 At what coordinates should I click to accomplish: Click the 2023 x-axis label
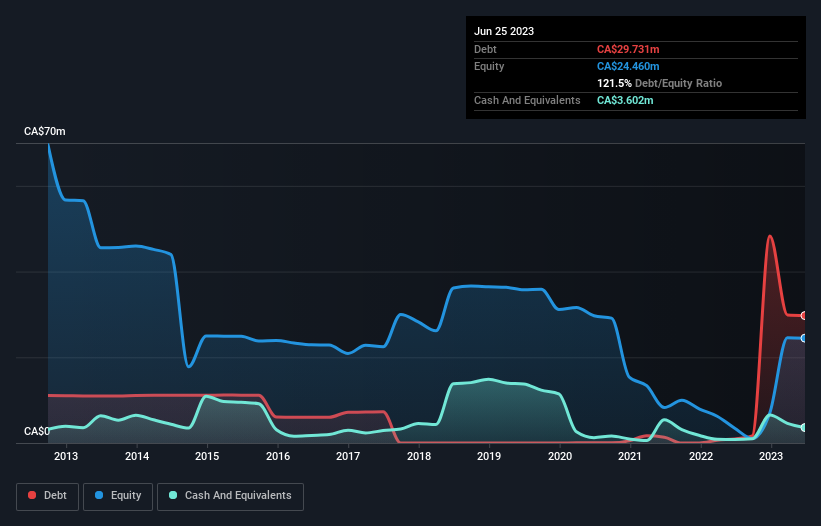coord(771,456)
